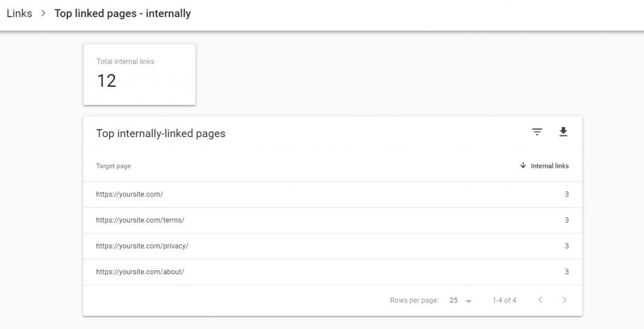Open the yoursite.com/terms/ row
644x329 pixels.
tap(140, 220)
